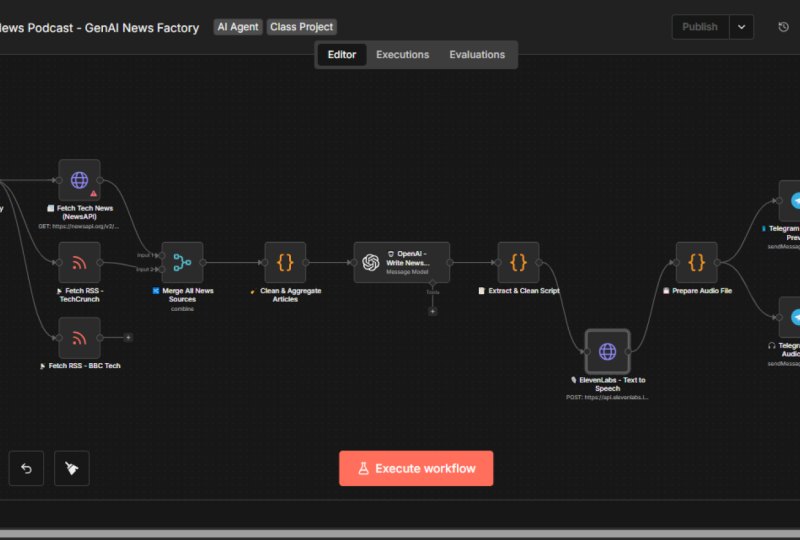Select the upper Telegram preview node
Screen dimensions: 800x540
coord(790,201)
